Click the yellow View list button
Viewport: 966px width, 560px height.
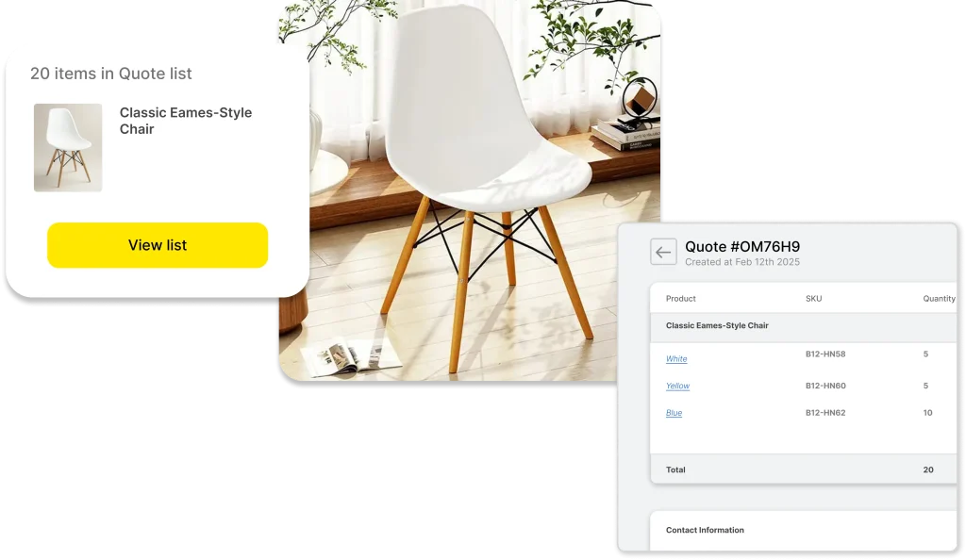[158, 245]
